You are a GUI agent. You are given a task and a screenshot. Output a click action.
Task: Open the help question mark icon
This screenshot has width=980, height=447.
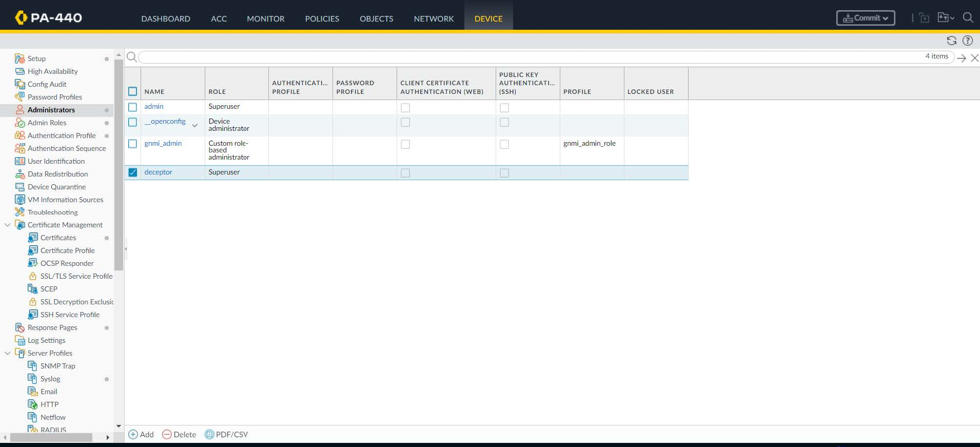point(968,41)
